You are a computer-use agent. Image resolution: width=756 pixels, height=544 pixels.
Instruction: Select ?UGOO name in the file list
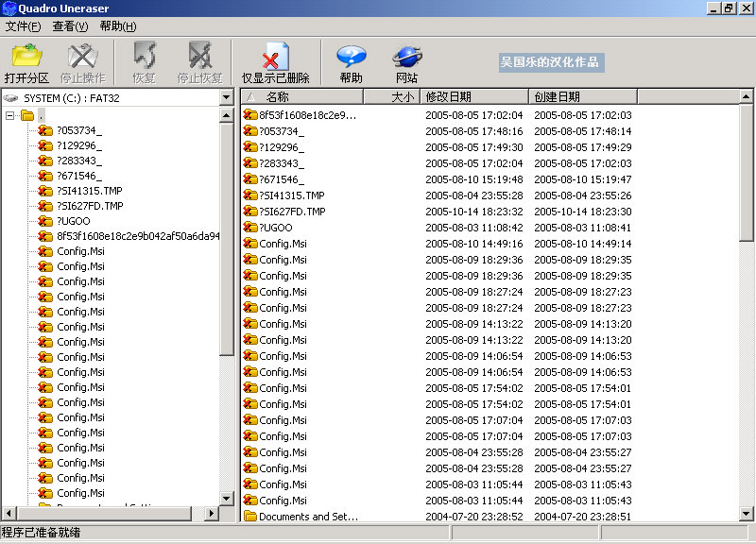pyautogui.click(x=276, y=228)
